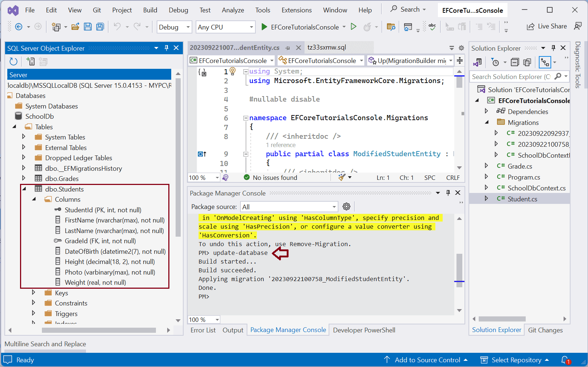Switch to the Error List tab
The width and height of the screenshot is (588, 367).
[x=203, y=330]
